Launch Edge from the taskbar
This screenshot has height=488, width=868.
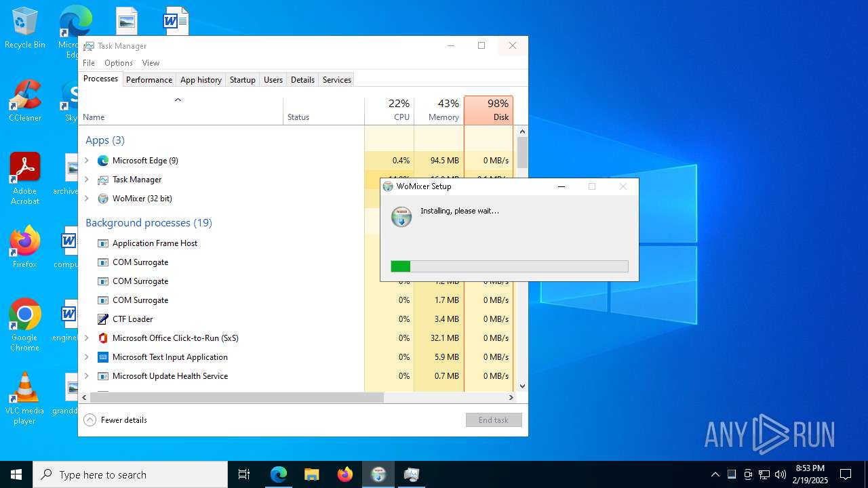(x=279, y=474)
